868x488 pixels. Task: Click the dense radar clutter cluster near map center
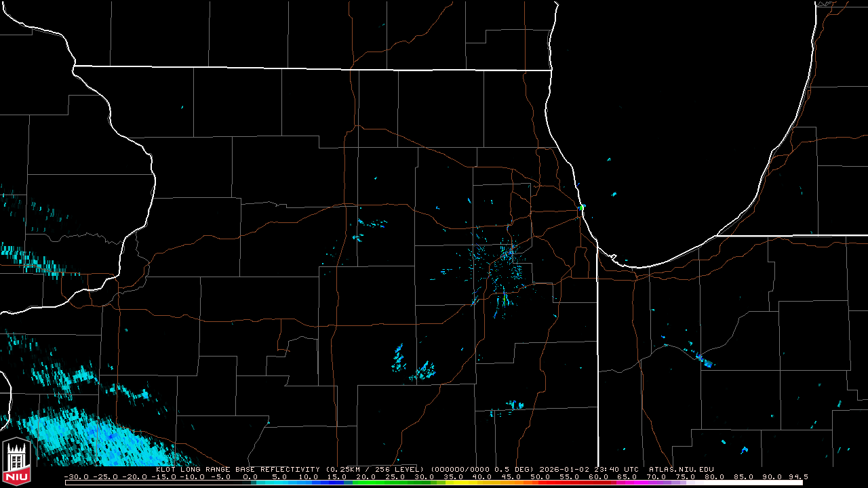(505, 268)
